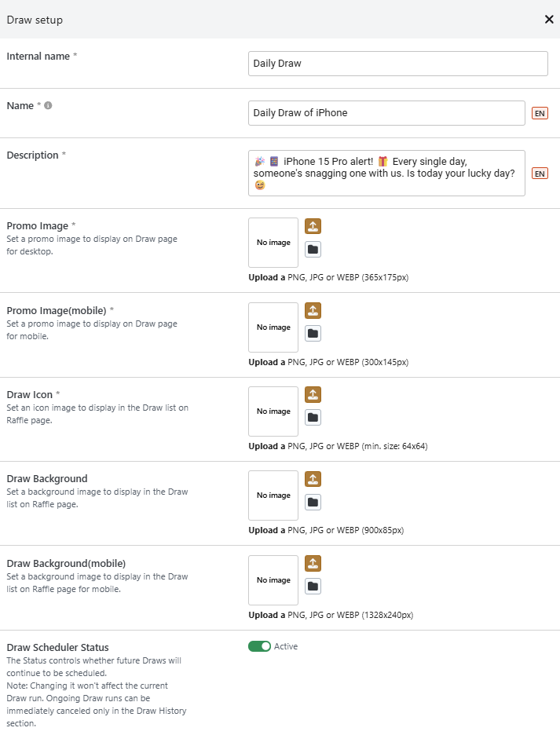Upload a Draw Background image

(313, 479)
